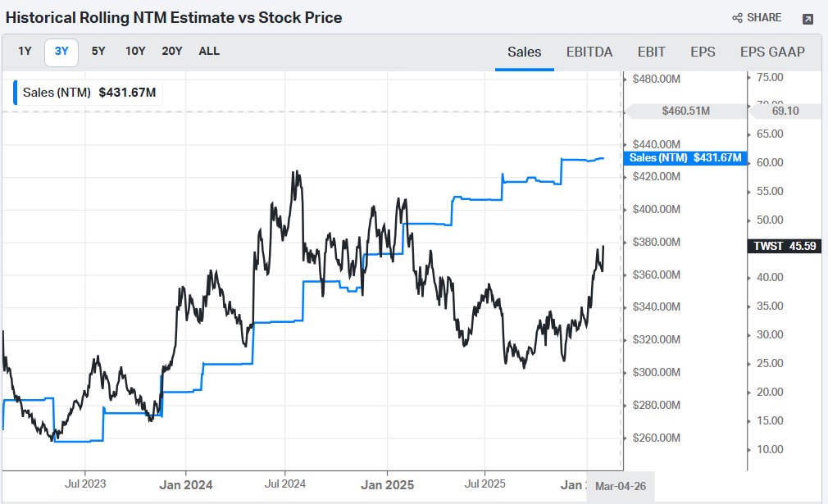Image resolution: width=828 pixels, height=504 pixels.
Task: Click the TWST 45.59 price tag
Action: [785, 246]
